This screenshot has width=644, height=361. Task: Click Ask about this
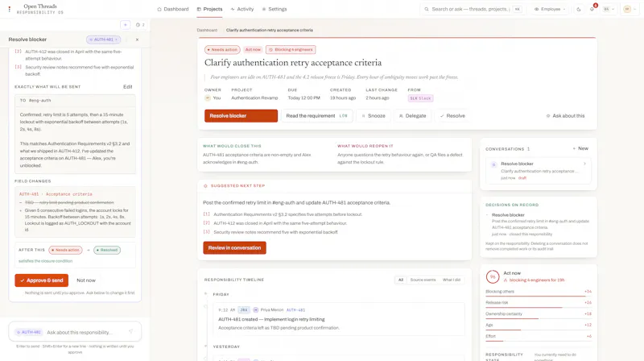565,116
